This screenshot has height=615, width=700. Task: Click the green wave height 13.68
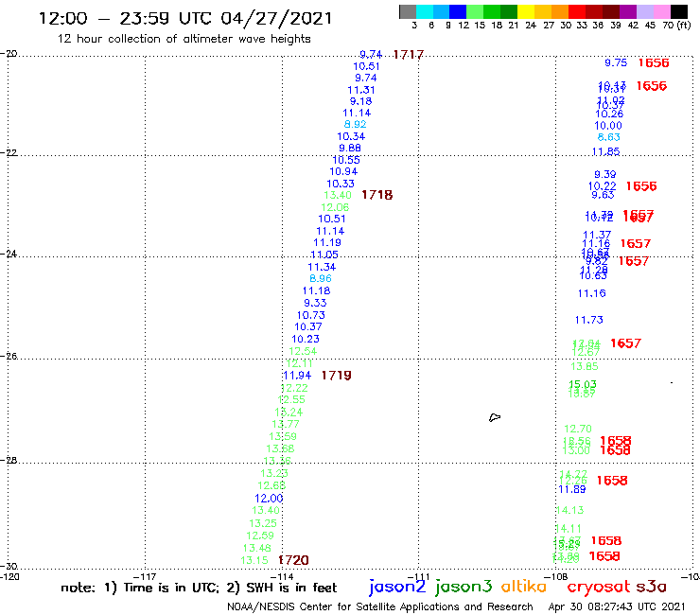point(280,448)
